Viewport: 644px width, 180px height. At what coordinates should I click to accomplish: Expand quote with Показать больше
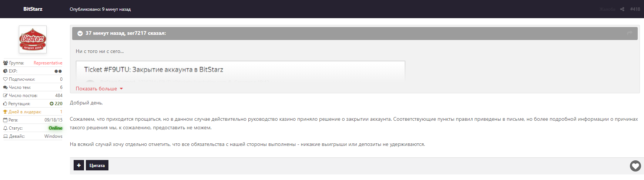(99, 89)
